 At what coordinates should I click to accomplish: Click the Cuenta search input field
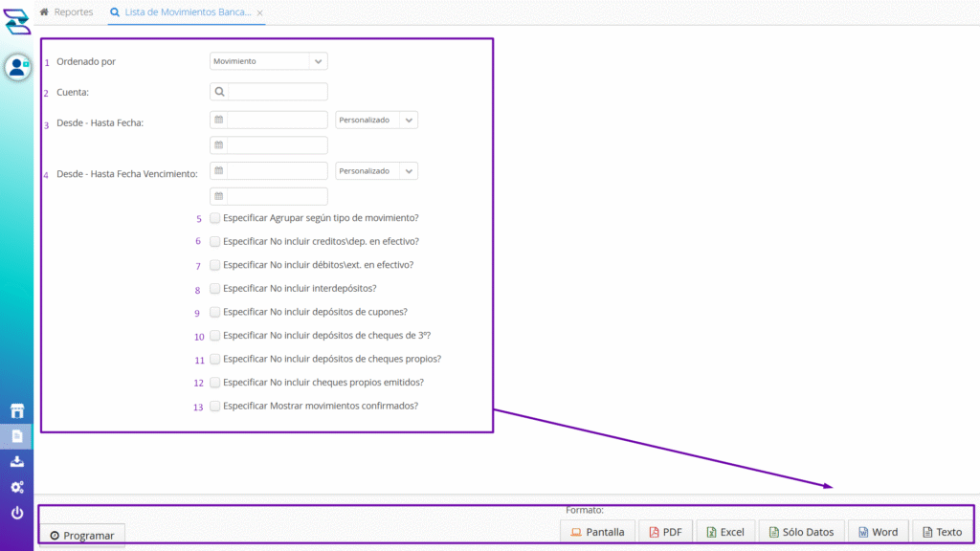pos(278,92)
